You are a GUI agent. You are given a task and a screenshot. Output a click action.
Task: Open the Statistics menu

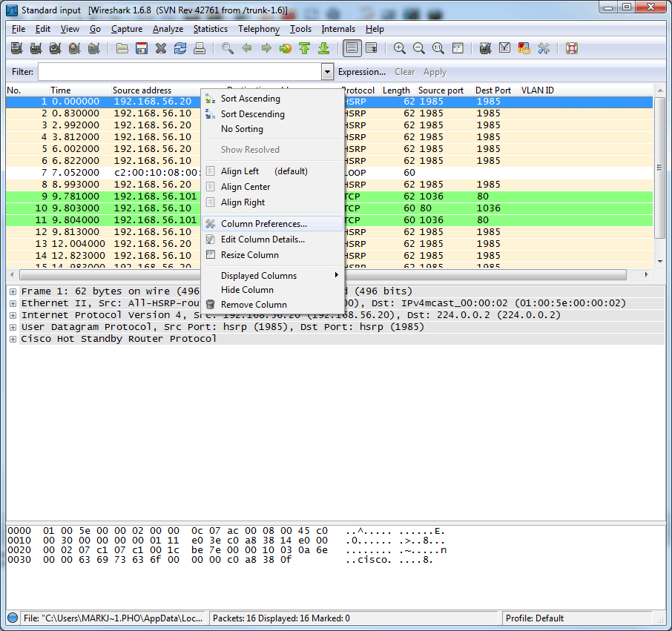(211, 29)
